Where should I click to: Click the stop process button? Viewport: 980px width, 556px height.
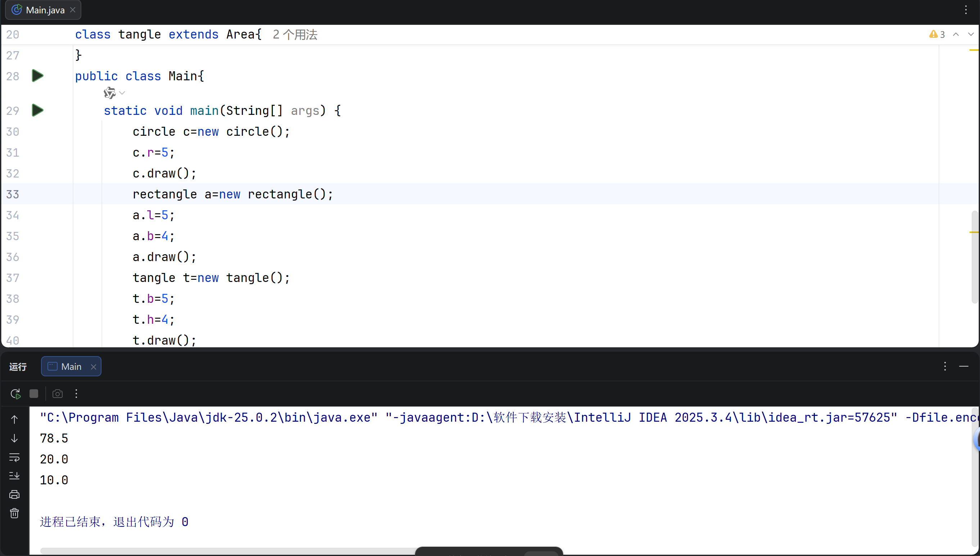point(34,394)
